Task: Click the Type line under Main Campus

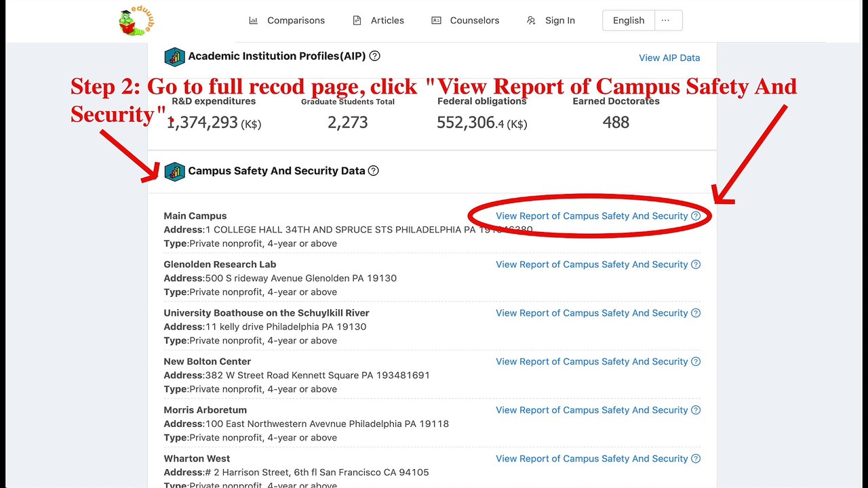Action: pos(250,243)
